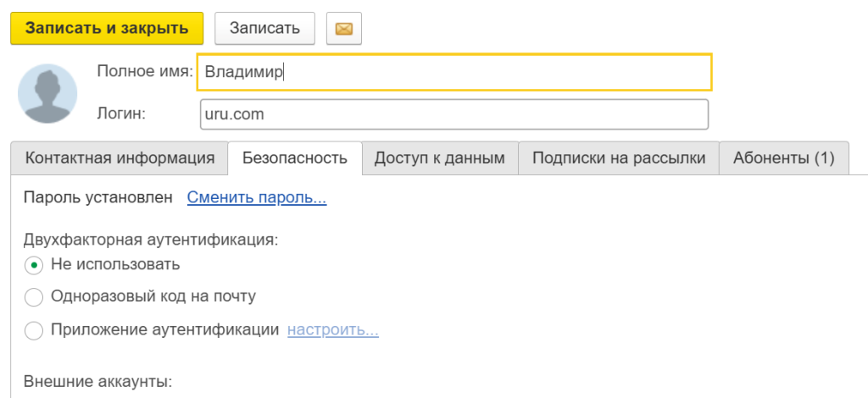The height and width of the screenshot is (398, 868).
Task: Click the 'настроить...' link
Action: tap(332, 330)
